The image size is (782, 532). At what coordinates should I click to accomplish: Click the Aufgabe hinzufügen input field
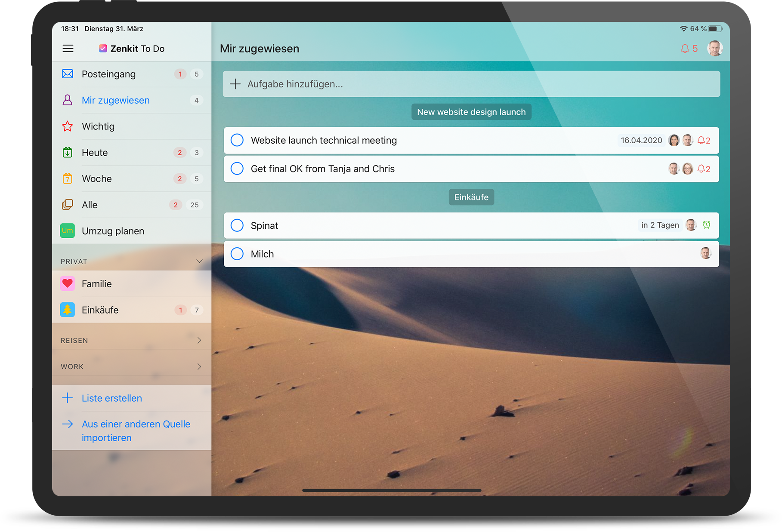471,84
